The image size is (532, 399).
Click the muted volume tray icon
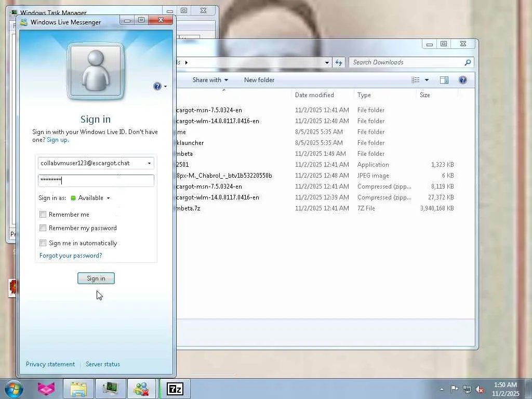(x=480, y=389)
